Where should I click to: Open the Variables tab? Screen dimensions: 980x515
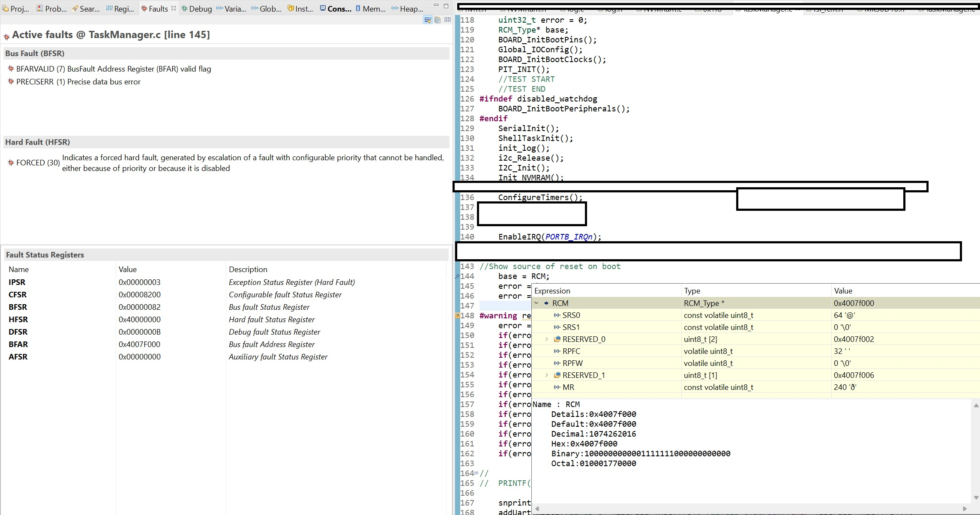click(231, 9)
